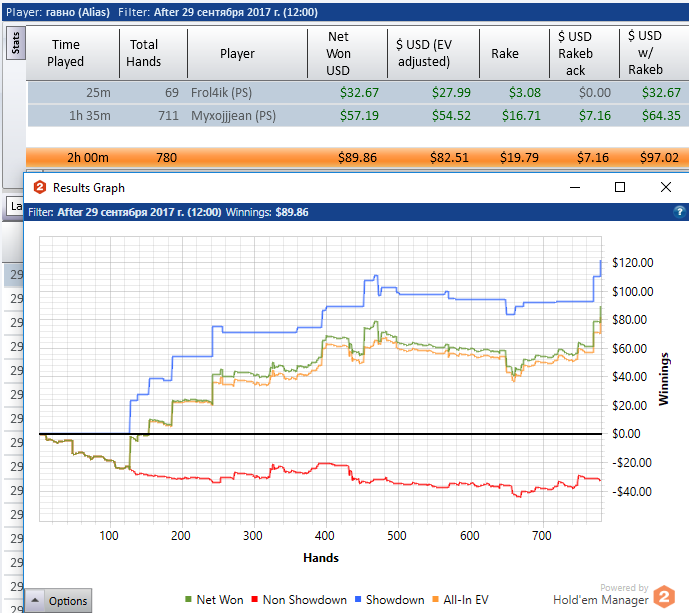
Task: Switch to the Stats vertical tab
Action: click(x=16, y=43)
